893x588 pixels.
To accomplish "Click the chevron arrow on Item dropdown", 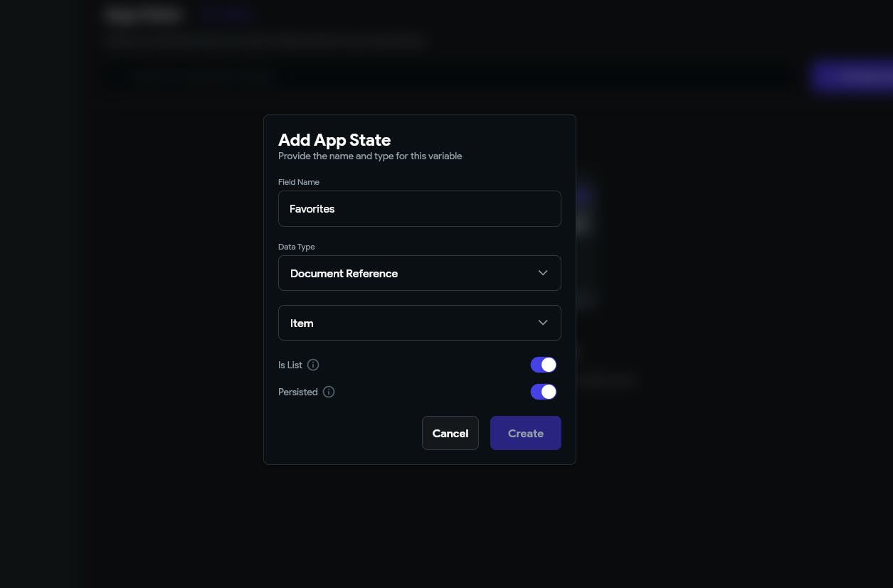I will 543,323.
